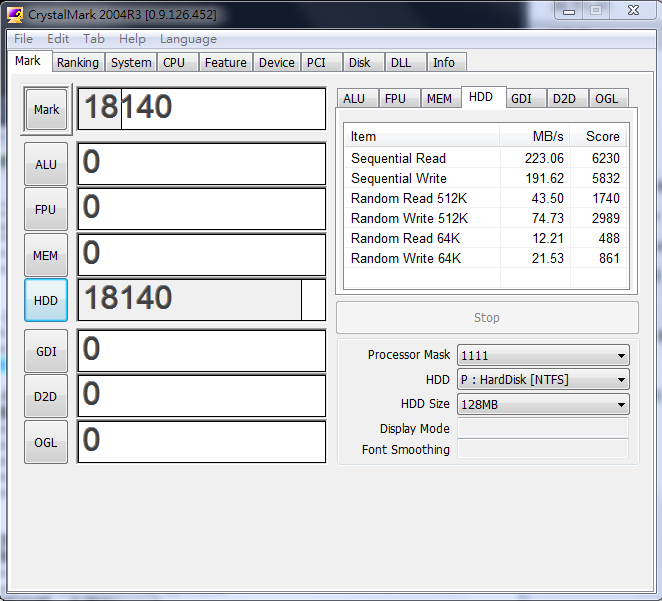Run the OGL benchmark button

tap(46, 442)
